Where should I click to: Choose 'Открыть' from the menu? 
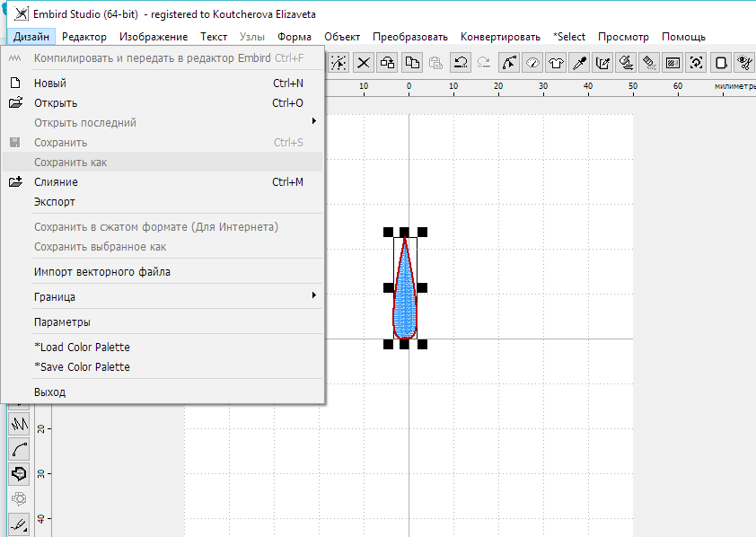coord(163,102)
